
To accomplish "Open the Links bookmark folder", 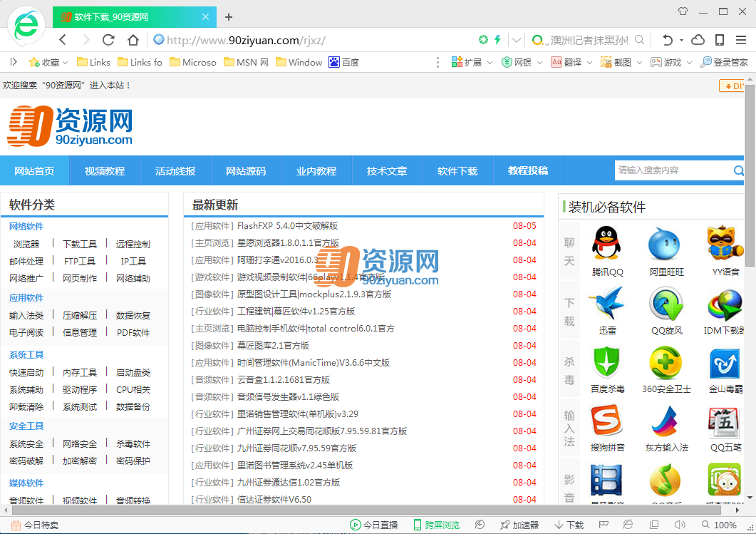I will [x=93, y=62].
